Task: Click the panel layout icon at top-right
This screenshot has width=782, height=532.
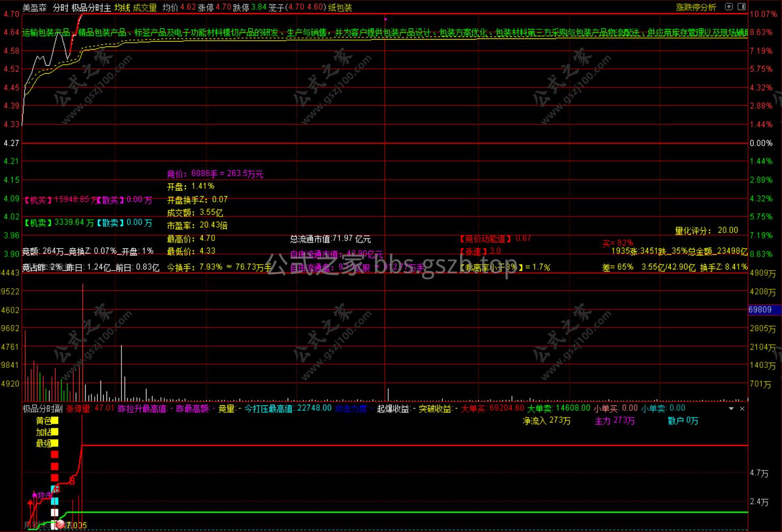Action: click(741, 7)
